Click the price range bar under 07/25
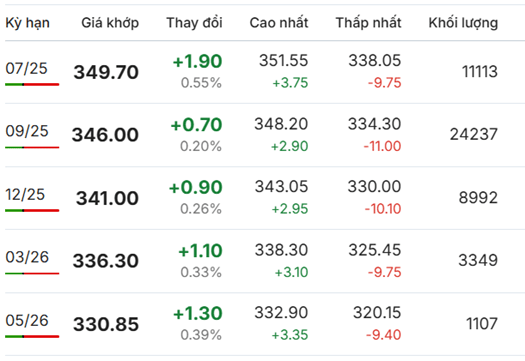This screenshot has width=525, height=361. point(32,84)
